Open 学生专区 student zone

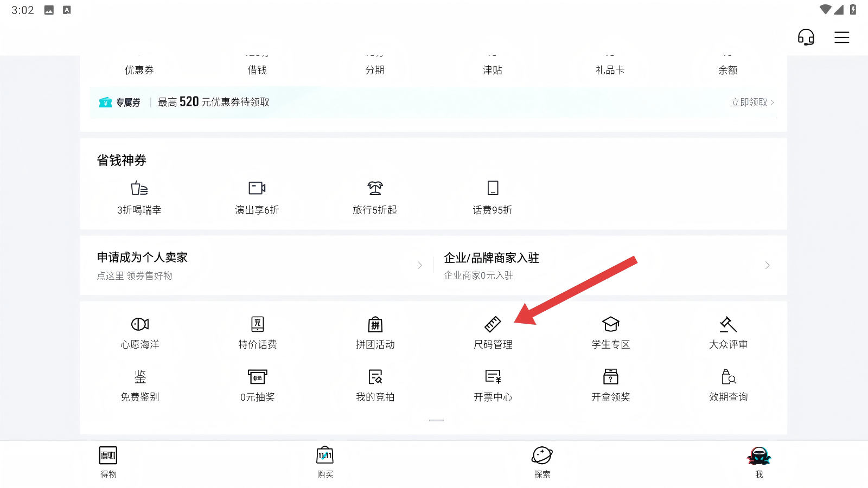(x=610, y=332)
